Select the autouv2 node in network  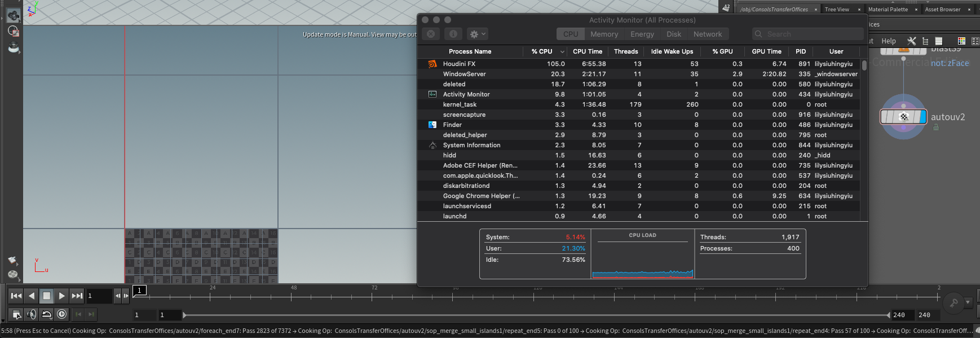click(903, 117)
